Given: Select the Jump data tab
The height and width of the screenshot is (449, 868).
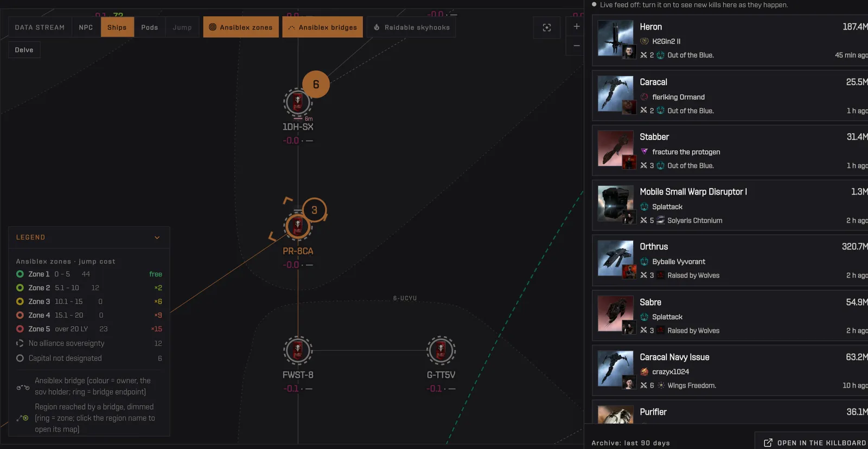Looking at the screenshot, I should tap(182, 27).
